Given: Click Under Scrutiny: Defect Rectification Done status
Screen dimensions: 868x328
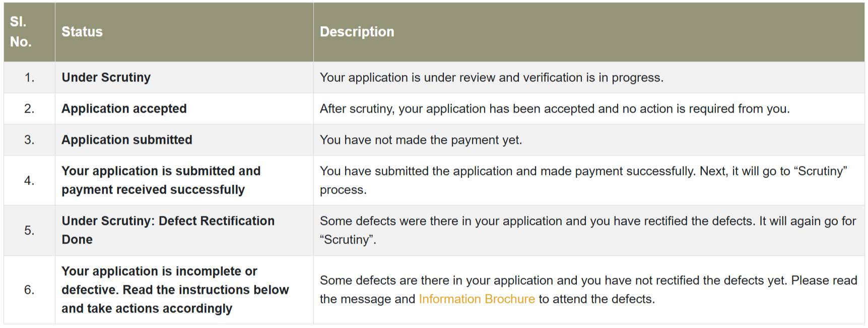Looking at the screenshot, I should [x=168, y=230].
